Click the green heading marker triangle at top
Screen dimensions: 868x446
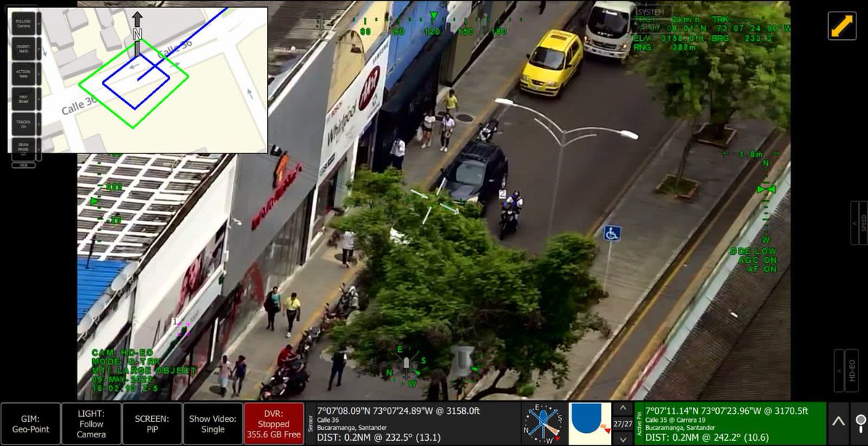433,16
